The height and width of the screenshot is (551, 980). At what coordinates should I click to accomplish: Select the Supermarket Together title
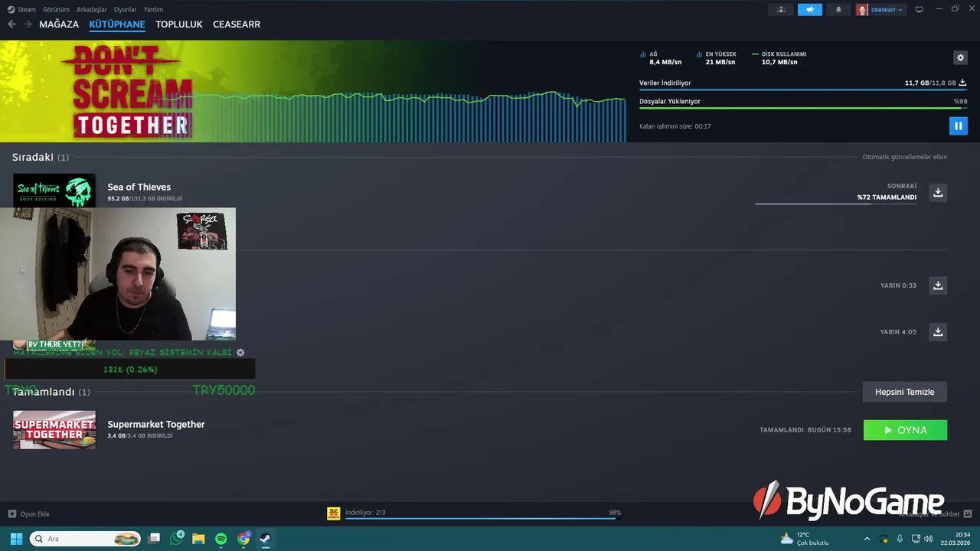(x=156, y=424)
